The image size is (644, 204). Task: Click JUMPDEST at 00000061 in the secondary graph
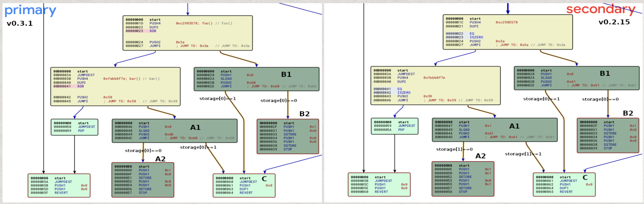click(x=557, y=181)
